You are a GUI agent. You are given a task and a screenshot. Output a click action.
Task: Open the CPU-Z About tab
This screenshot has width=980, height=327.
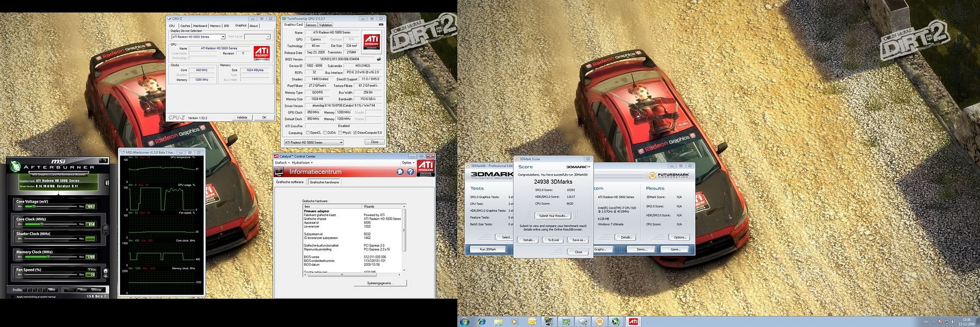click(254, 26)
